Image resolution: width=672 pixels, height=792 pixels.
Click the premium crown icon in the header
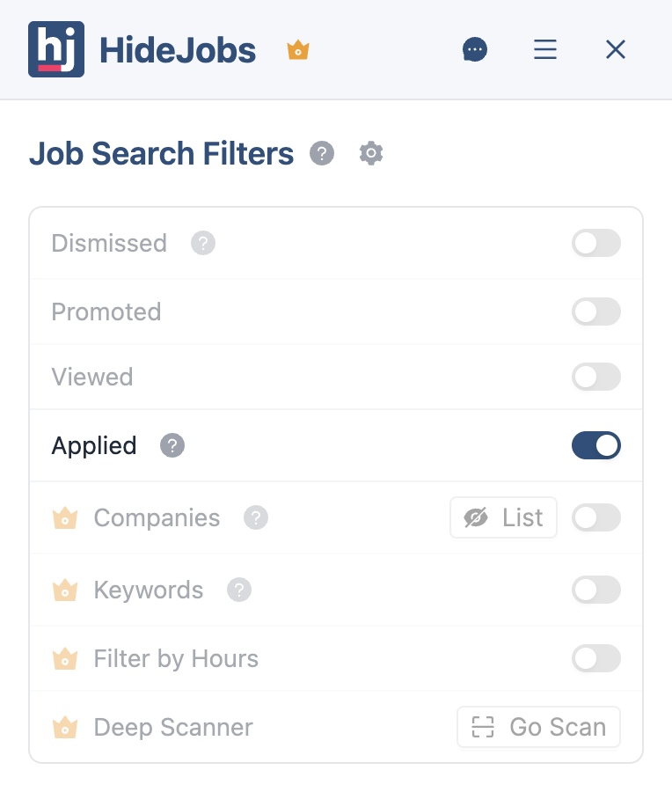[297, 50]
